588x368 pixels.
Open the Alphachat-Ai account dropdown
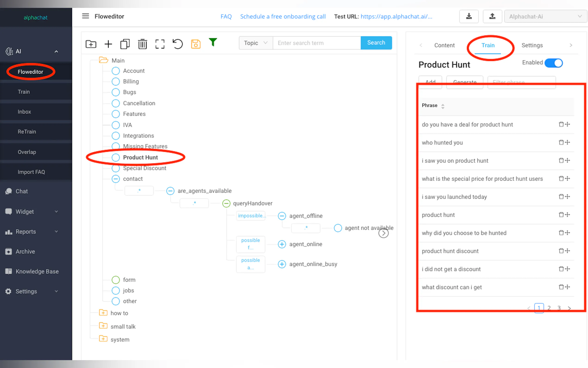pyautogui.click(x=545, y=16)
